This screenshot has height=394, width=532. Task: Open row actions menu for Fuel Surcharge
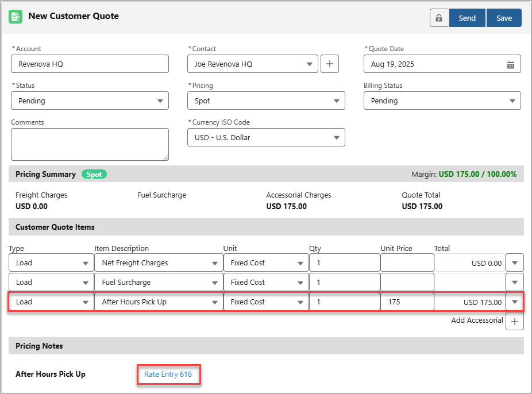515,282
